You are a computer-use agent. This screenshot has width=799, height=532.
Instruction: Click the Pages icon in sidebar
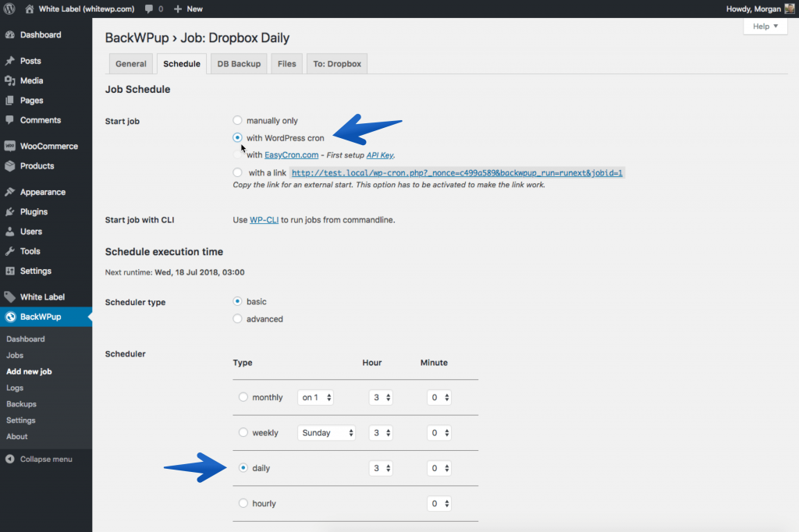tap(9, 101)
